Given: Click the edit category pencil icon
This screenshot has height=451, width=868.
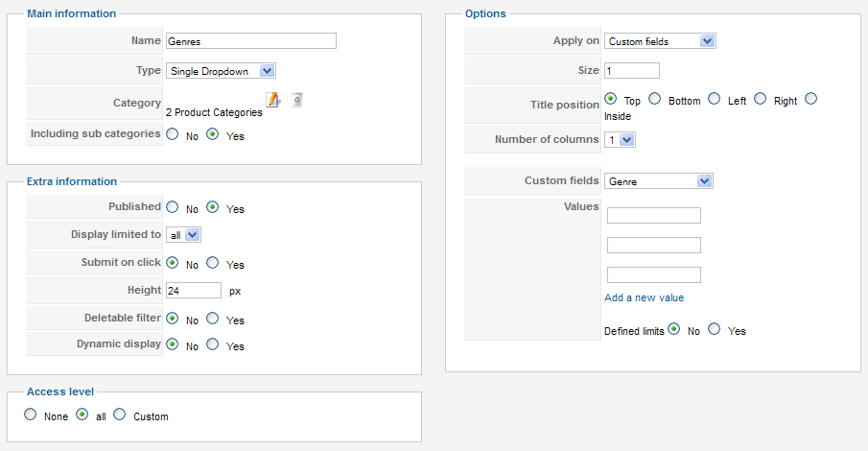Looking at the screenshot, I should 273,101.
